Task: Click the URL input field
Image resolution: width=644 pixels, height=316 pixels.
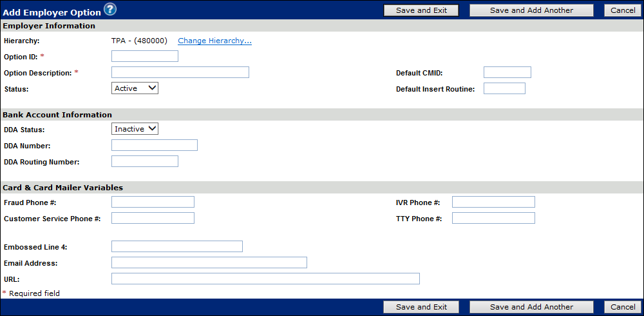Action: [265, 279]
